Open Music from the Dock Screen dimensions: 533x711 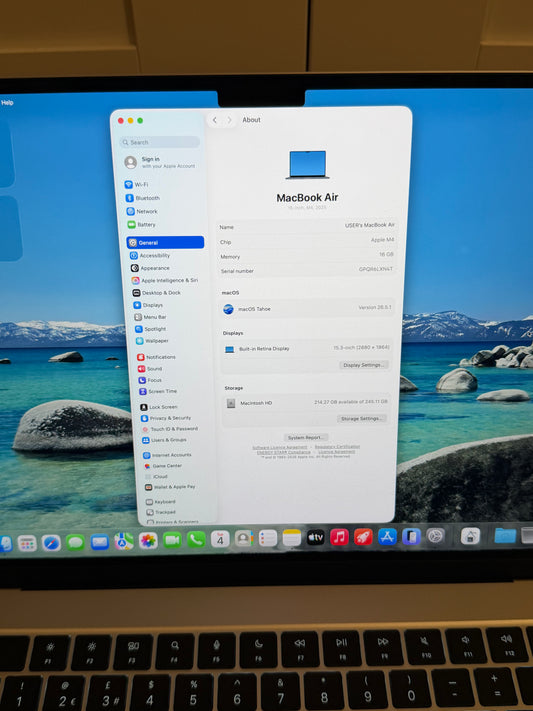(x=339, y=537)
